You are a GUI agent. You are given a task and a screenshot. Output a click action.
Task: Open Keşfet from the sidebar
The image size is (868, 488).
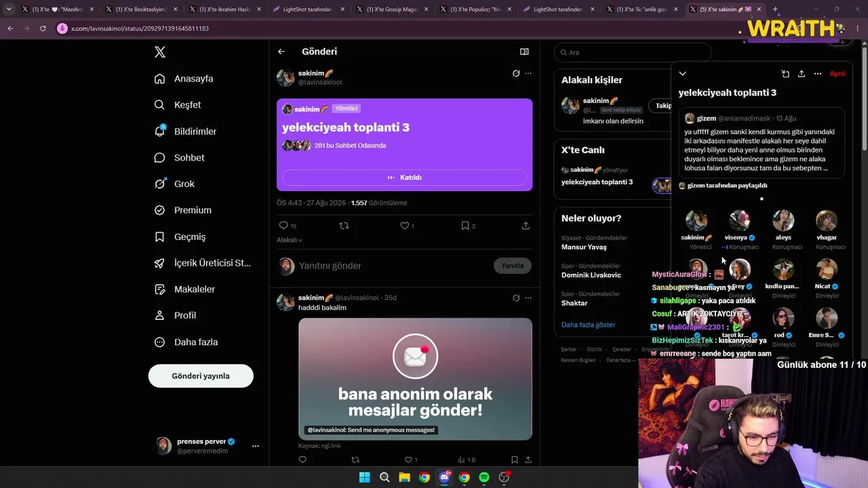pos(178,105)
